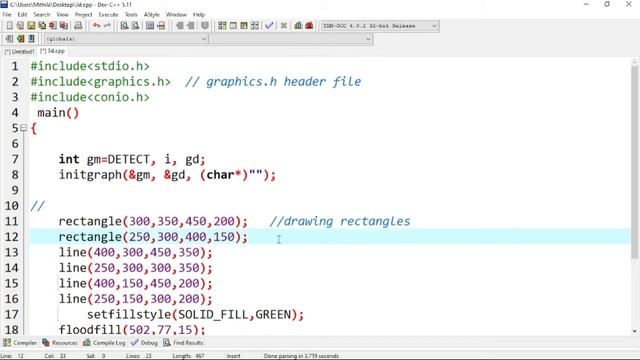The image size is (640, 360).
Task: Open the Tools menu
Action: coord(131,14)
